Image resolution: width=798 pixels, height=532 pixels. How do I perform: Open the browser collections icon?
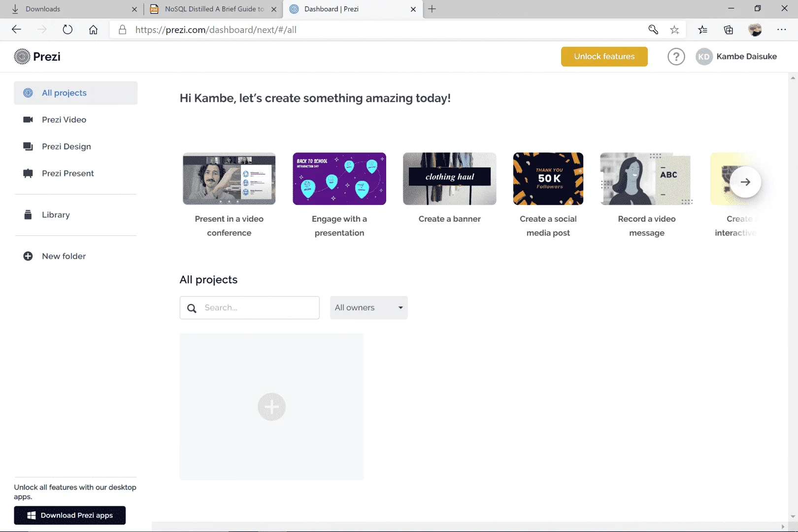(x=729, y=30)
